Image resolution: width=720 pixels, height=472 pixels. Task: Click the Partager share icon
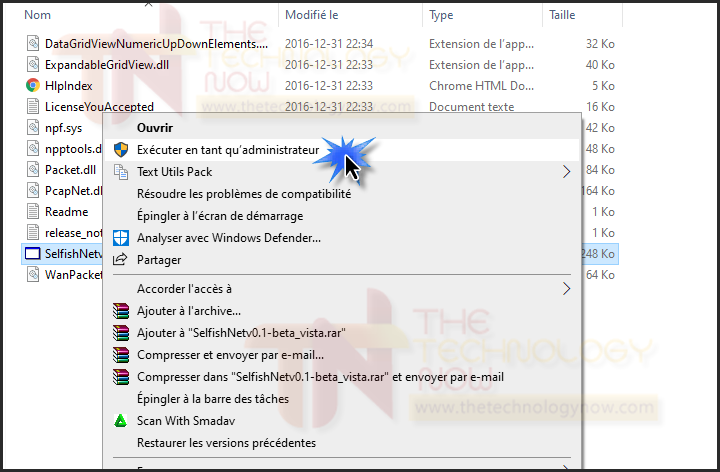[x=120, y=259]
